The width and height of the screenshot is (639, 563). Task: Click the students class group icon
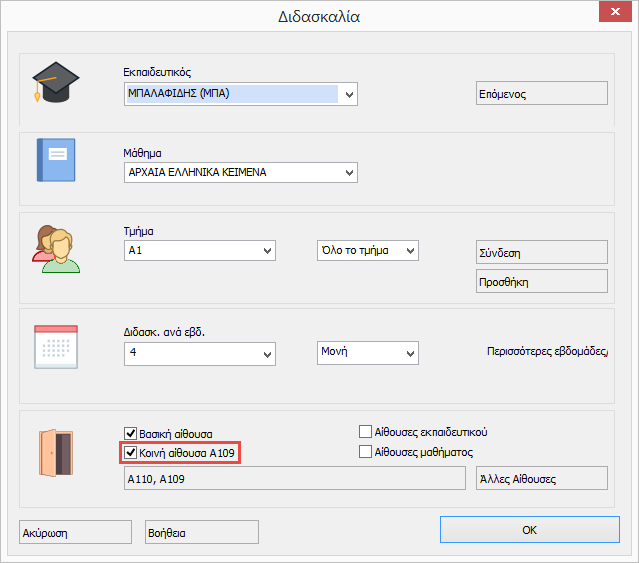tap(56, 248)
